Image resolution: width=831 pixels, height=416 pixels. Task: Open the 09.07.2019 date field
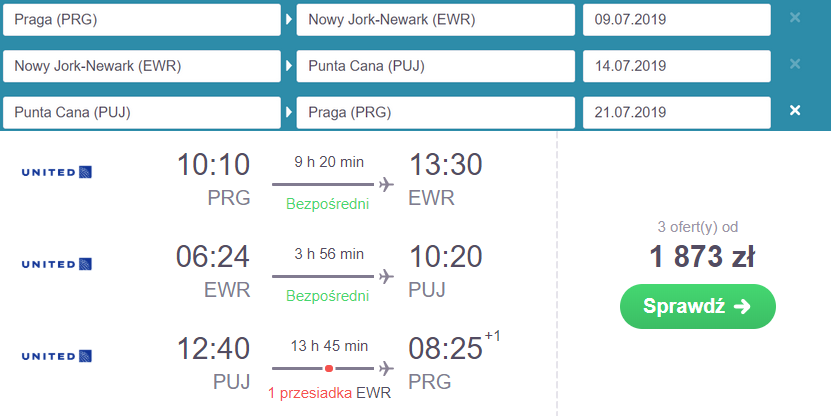(x=676, y=19)
